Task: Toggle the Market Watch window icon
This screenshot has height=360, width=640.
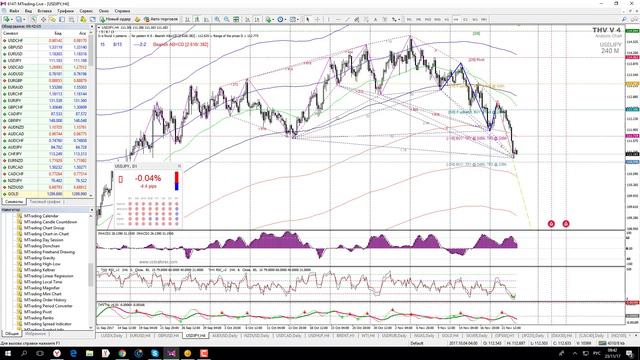Action: 33,19
